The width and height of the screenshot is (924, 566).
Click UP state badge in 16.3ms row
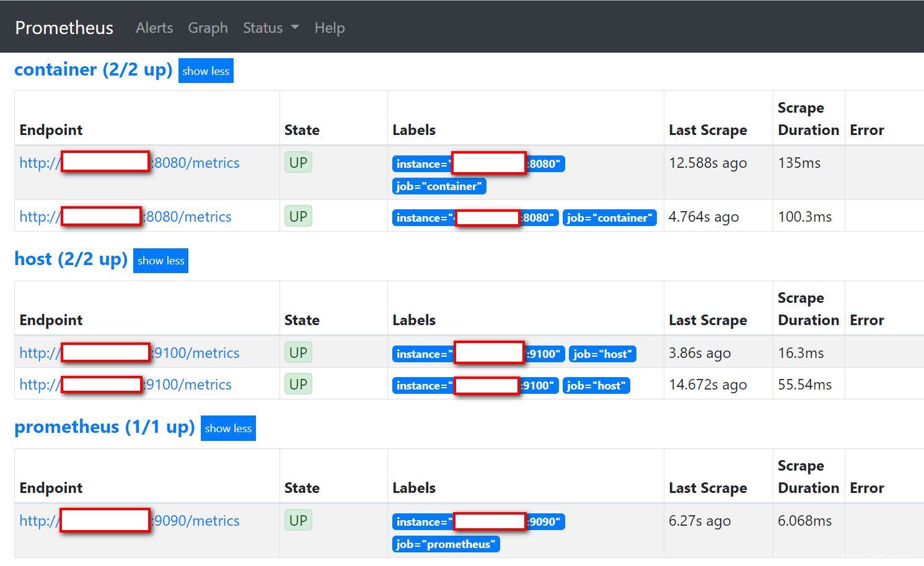(x=298, y=353)
